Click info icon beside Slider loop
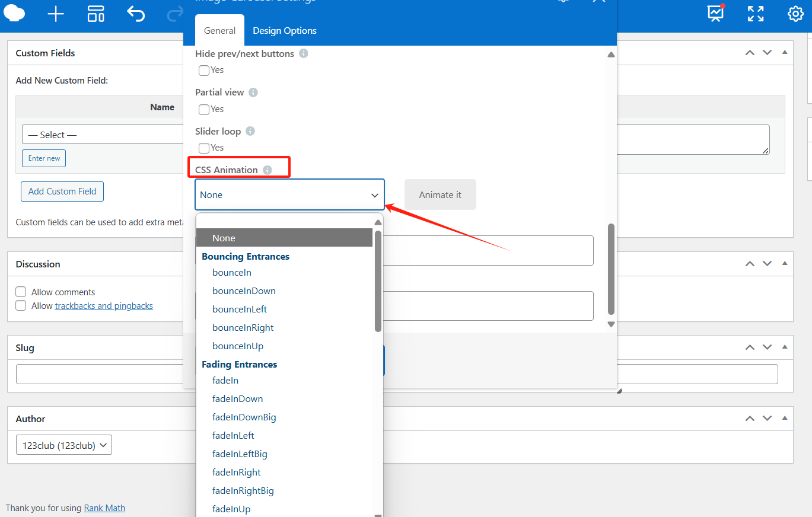812x517 pixels. pyautogui.click(x=250, y=131)
